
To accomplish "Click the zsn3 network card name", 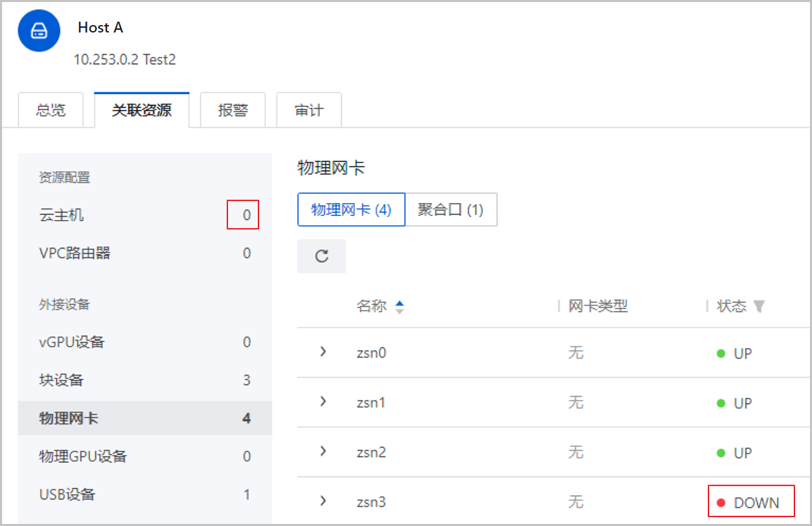I will tap(371, 502).
